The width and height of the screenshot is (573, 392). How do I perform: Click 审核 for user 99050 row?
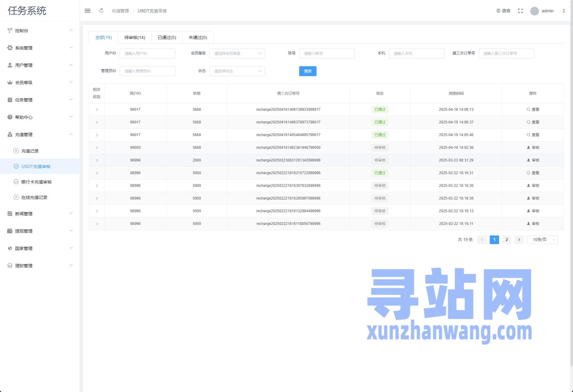[x=533, y=148]
